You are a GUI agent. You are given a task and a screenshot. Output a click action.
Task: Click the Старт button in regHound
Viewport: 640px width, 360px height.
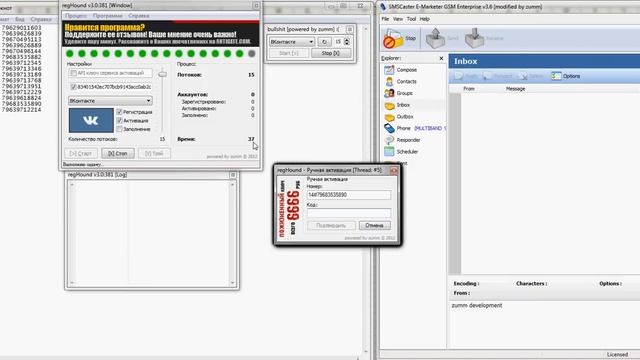coord(81,153)
